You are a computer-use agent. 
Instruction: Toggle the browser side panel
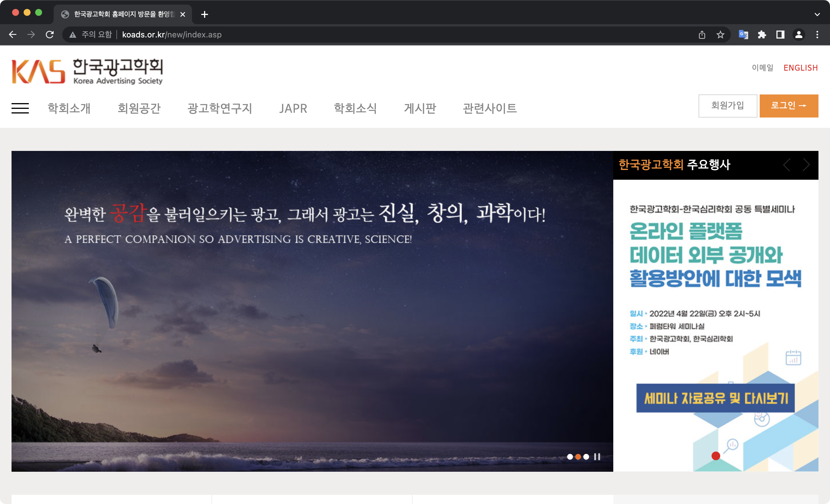[780, 34]
